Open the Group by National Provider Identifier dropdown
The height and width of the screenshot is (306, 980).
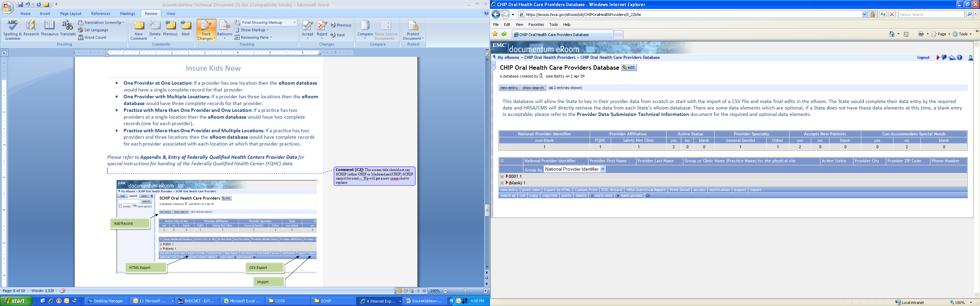(x=574, y=169)
